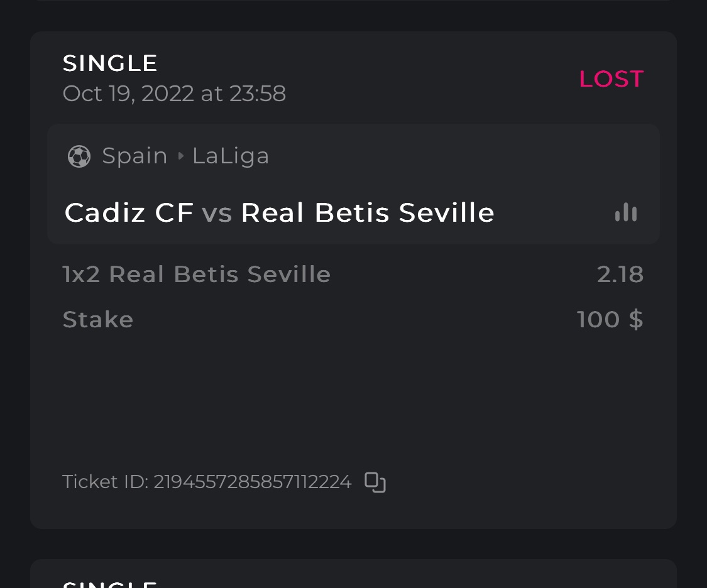Screen dimensions: 707x588
Task: Click the 100 $ stake amount
Action: (x=610, y=320)
